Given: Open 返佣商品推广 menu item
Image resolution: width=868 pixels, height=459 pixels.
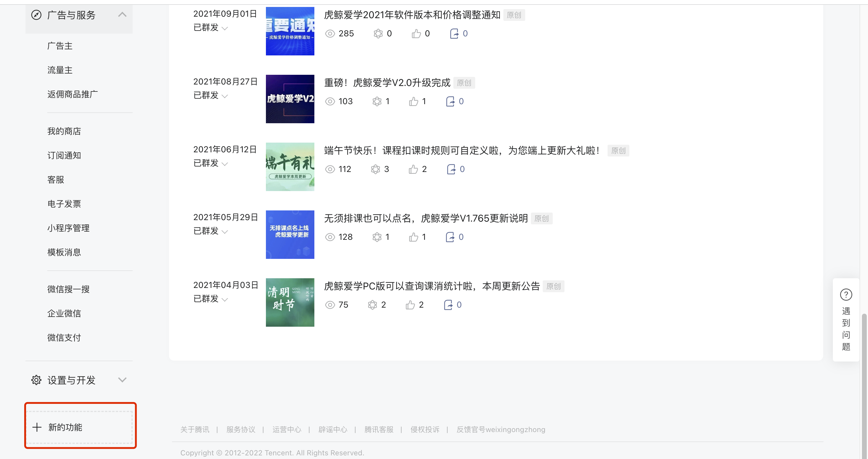Looking at the screenshot, I should pyautogui.click(x=73, y=94).
